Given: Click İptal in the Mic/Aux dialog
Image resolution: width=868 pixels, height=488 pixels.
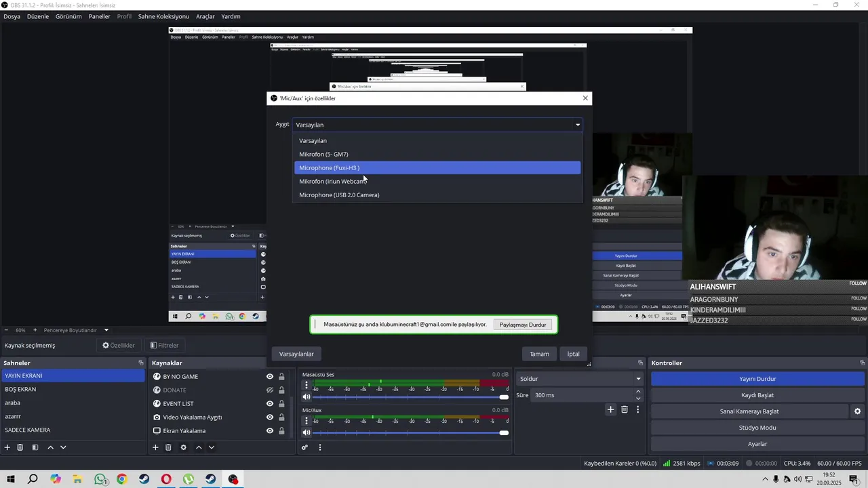Looking at the screenshot, I should coord(574,354).
